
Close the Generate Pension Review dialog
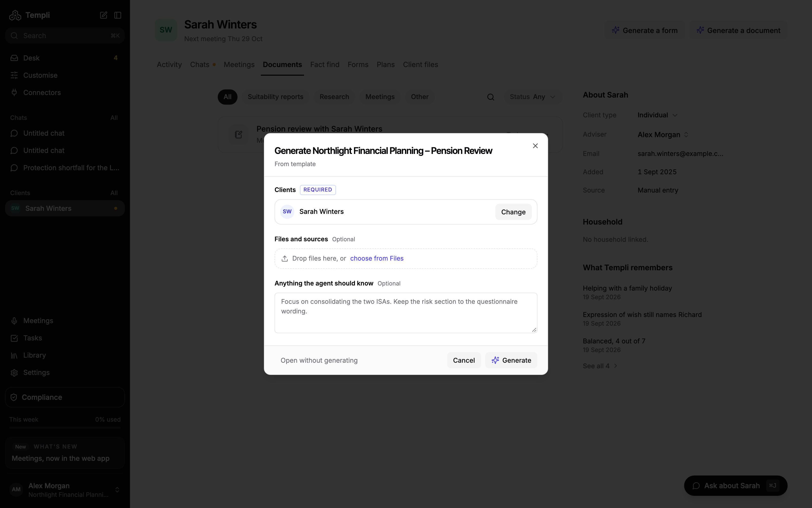tap(535, 146)
